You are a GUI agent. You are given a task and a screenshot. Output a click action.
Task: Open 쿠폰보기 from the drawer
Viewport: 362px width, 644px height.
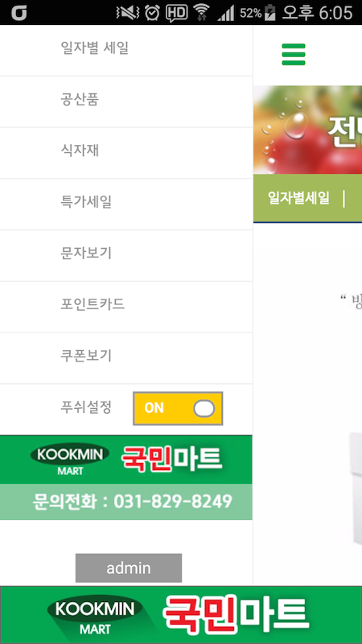click(126, 358)
